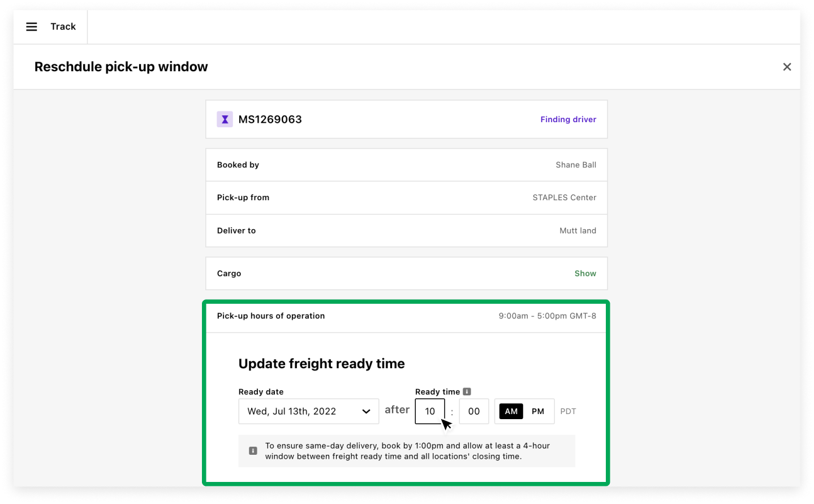Image resolution: width=814 pixels, height=504 pixels.
Task: Select AM for ready time
Action: [511, 411]
